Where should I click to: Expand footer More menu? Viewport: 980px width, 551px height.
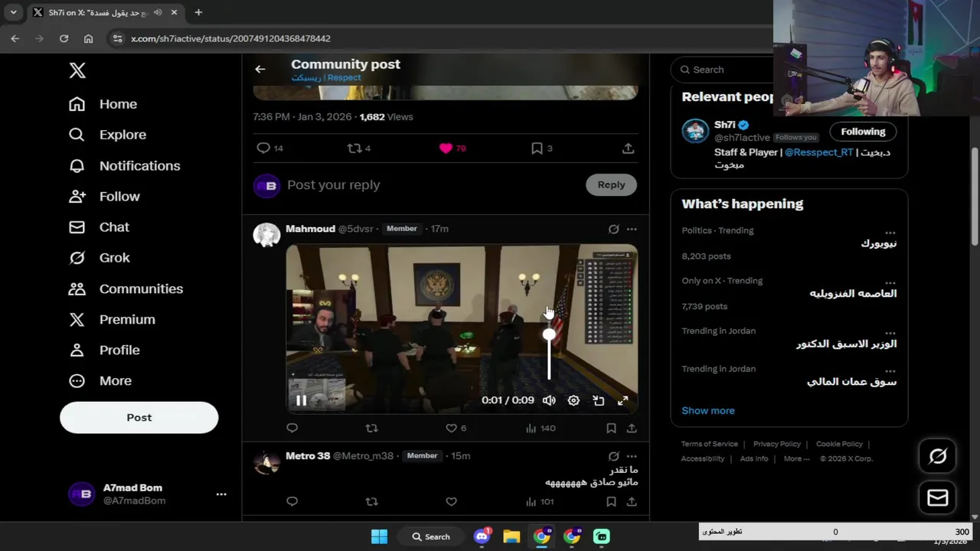(796, 459)
